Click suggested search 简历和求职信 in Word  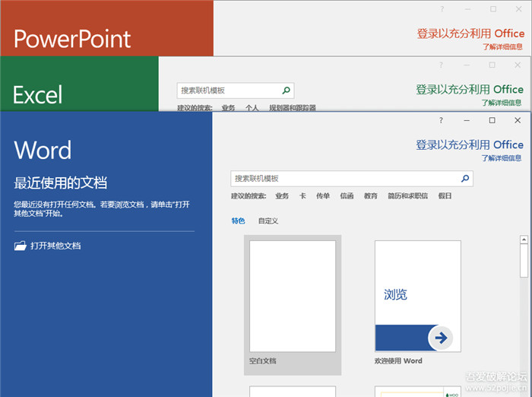[407, 196]
